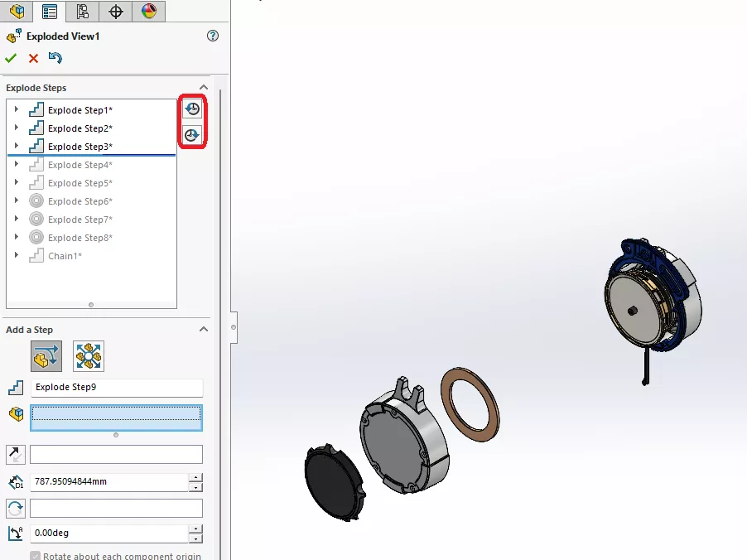Select the Regular step explode type
This screenshot has height=560, width=747.
tap(46, 356)
